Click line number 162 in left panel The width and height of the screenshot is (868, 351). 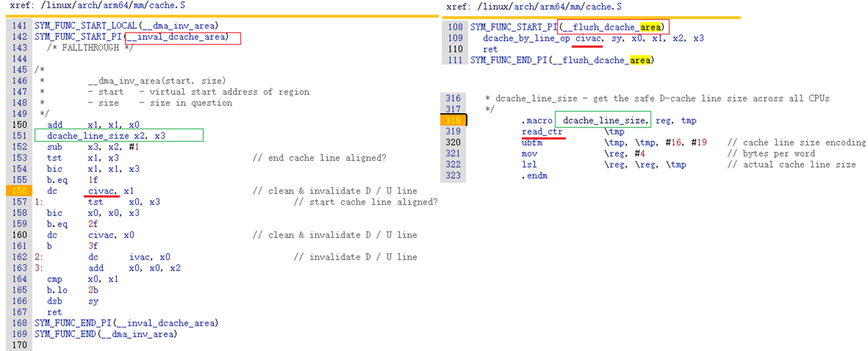pyautogui.click(x=19, y=257)
